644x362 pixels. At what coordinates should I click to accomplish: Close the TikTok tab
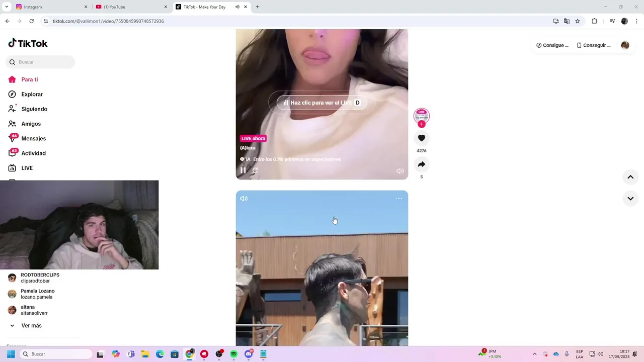tap(246, 7)
